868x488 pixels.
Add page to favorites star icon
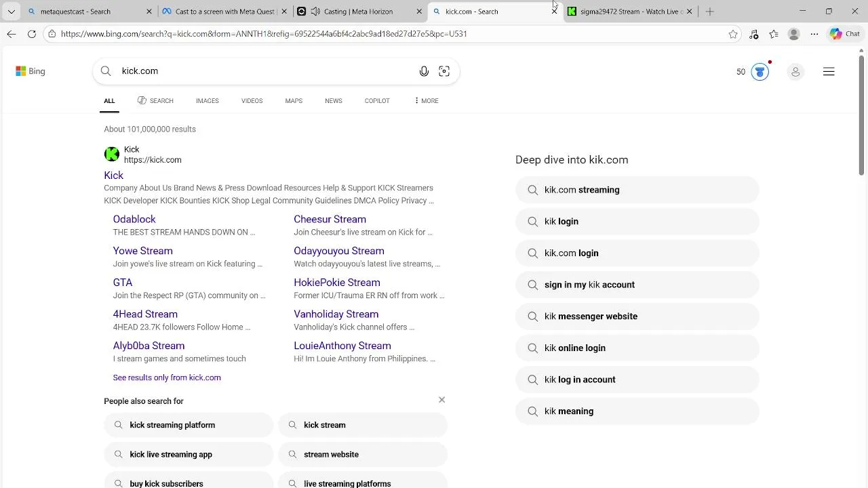pyautogui.click(x=733, y=34)
